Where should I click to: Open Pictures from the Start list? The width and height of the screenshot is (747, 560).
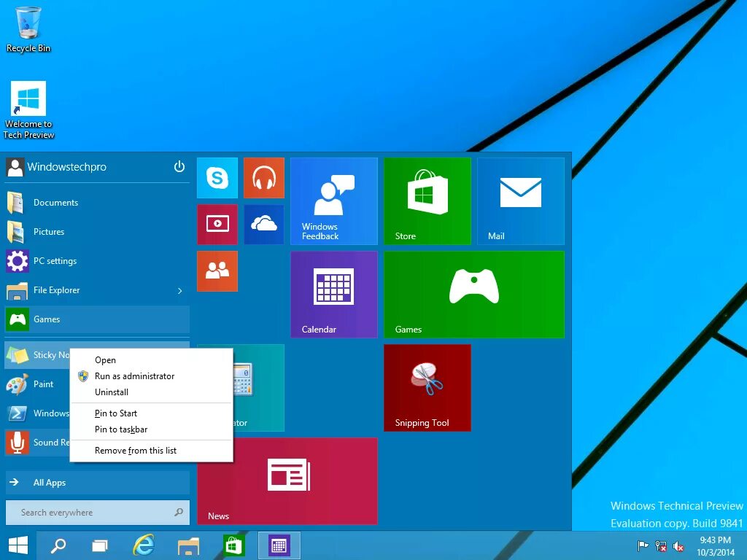point(97,232)
